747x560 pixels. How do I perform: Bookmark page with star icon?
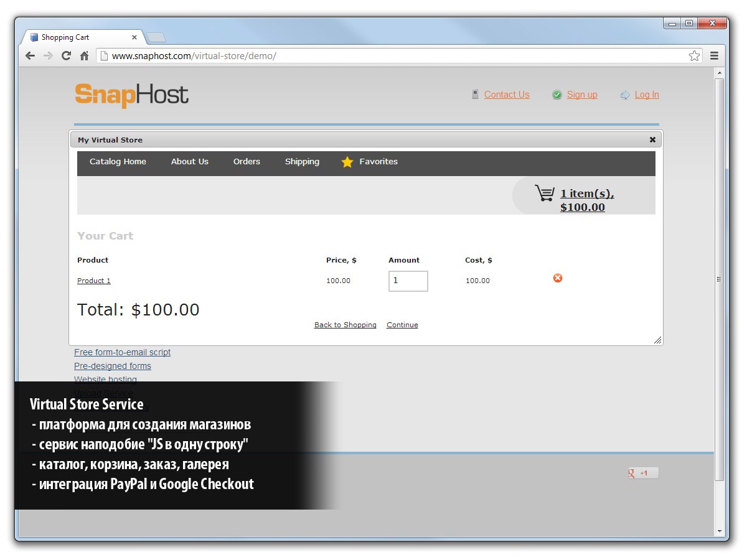pyautogui.click(x=694, y=56)
